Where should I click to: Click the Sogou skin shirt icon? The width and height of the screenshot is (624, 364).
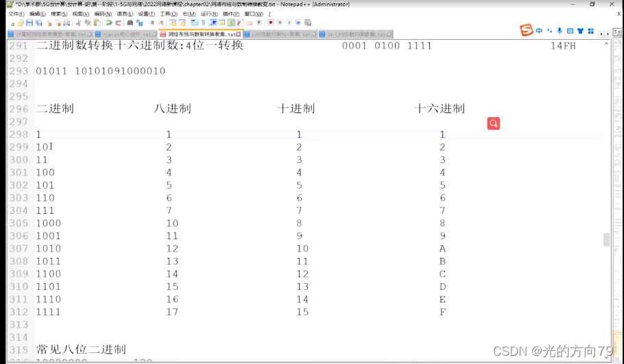click(580, 31)
